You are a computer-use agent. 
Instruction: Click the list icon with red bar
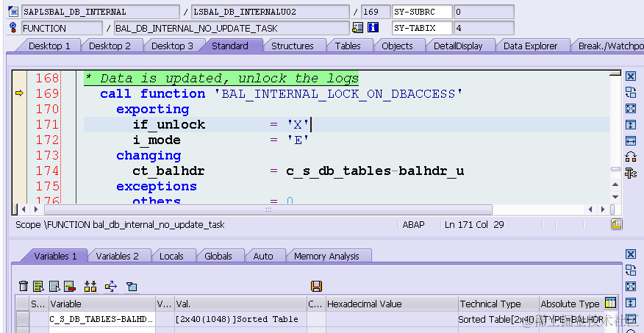click(70, 286)
